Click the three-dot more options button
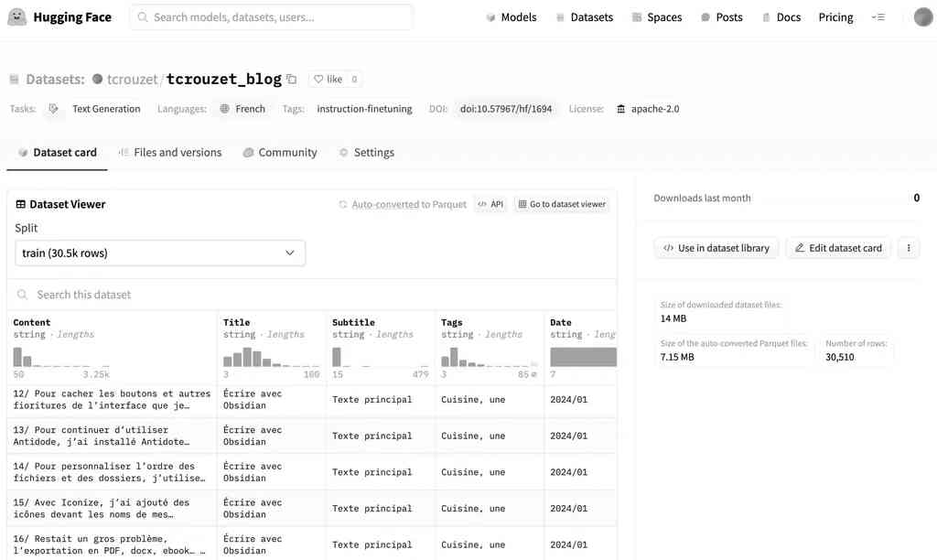The height and width of the screenshot is (560, 937). [x=909, y=248]
